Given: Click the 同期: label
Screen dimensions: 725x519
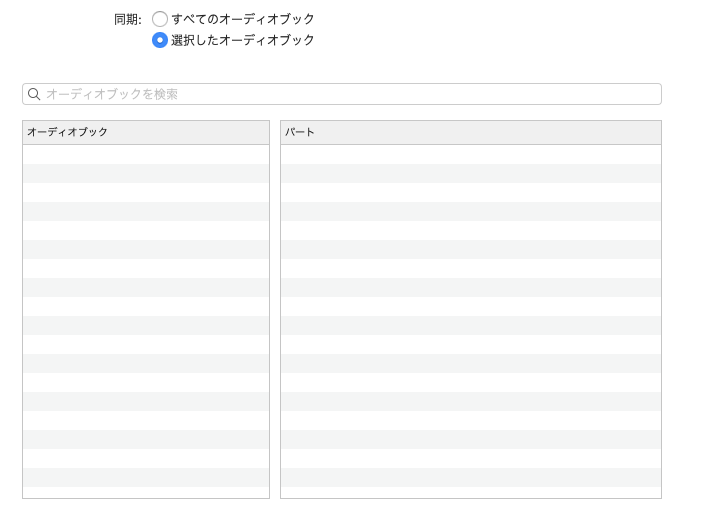Looking at the screenshot, I should [x=128, y=19].
